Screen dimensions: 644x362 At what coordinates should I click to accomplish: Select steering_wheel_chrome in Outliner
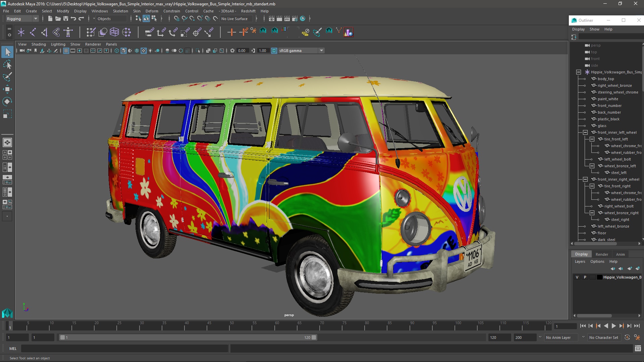pos(618,92)
